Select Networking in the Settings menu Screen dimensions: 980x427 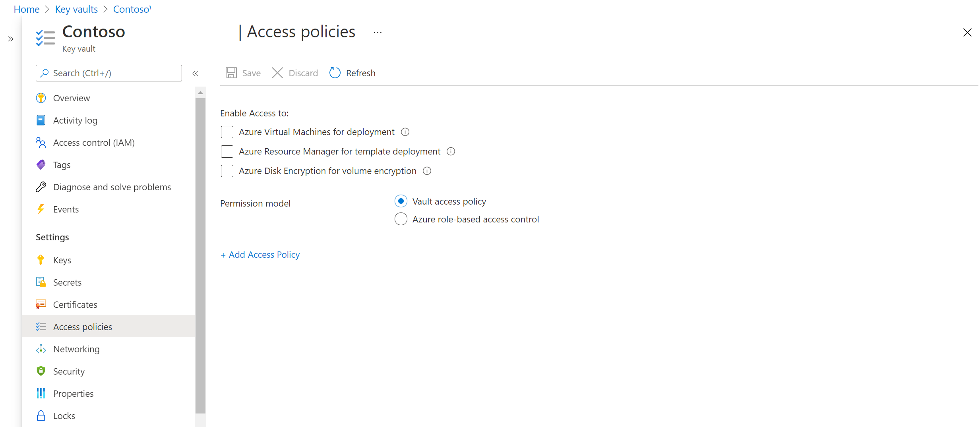tap(77, 349)
